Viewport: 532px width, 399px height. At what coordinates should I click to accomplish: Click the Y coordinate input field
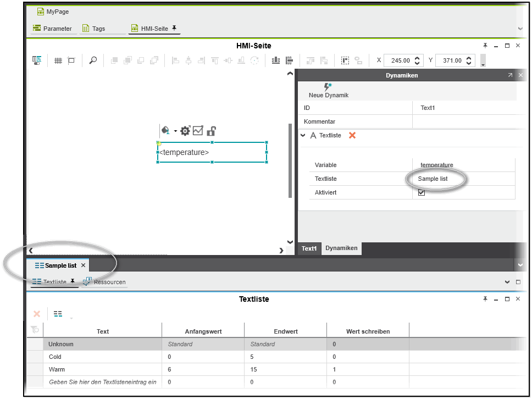click(452, 60)
